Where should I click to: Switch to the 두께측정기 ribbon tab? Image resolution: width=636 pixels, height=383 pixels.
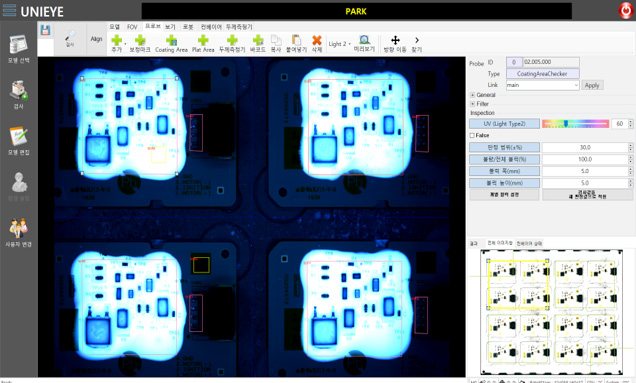[239, 27]
